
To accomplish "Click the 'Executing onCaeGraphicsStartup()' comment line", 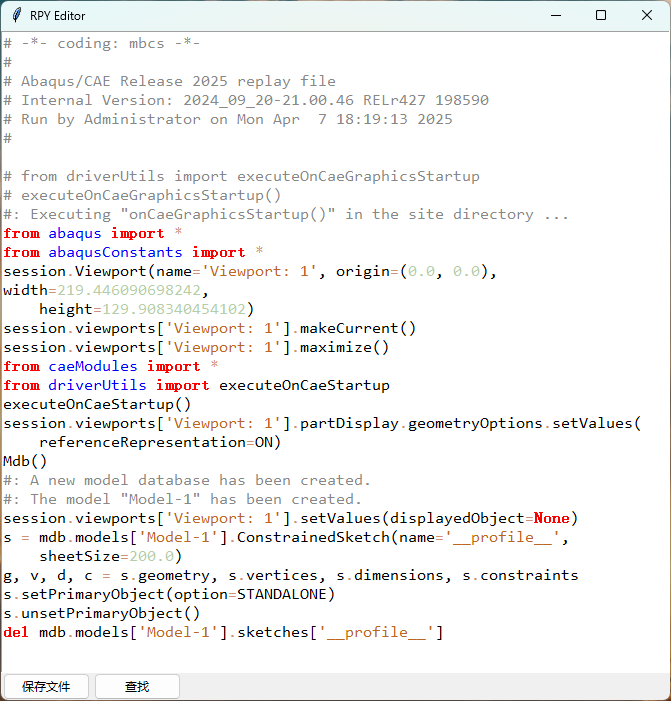I will click(x=286, y=214).
